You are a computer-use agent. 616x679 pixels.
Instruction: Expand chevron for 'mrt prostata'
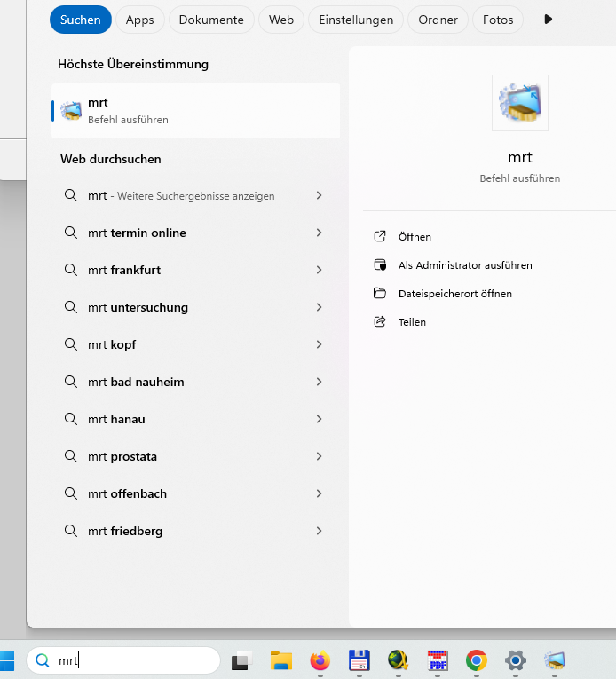coord(320,456)
